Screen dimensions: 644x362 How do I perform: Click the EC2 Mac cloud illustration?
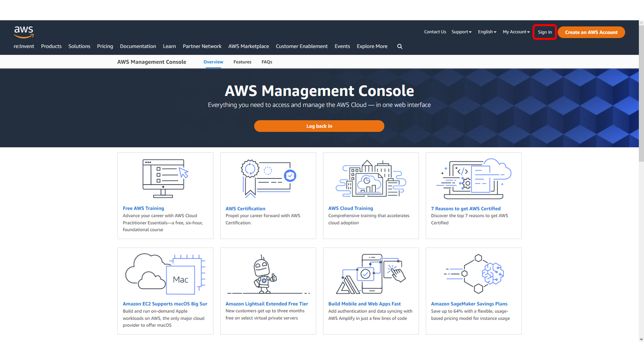pos(165,274)
